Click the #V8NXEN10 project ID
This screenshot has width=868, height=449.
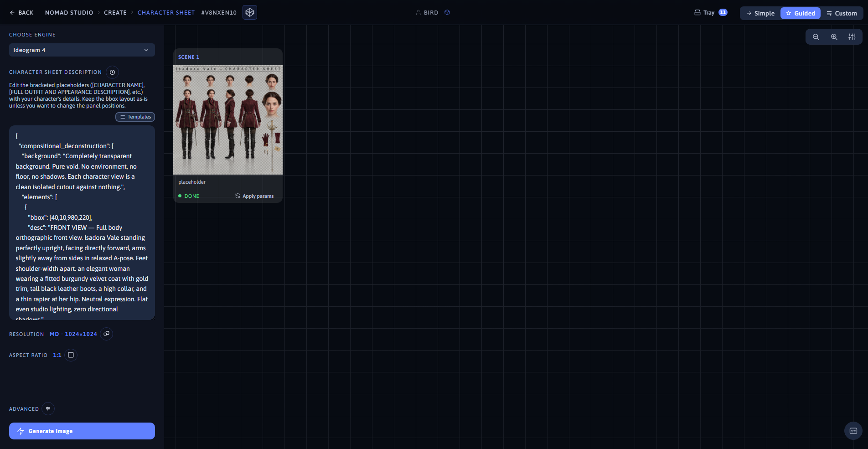(219, 13)
